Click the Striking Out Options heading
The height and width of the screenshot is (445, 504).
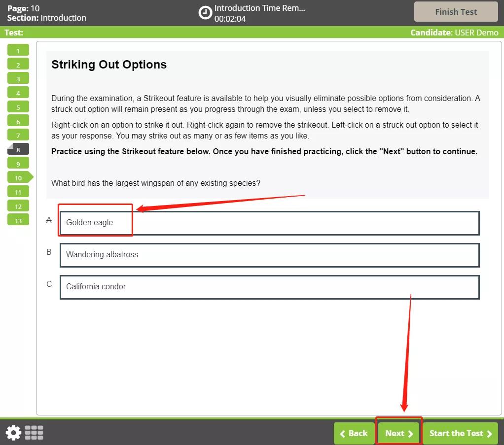click(109, 65)
